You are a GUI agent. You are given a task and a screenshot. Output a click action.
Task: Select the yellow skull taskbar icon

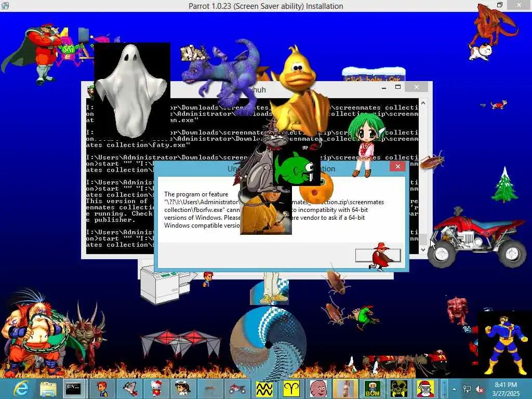tap(399, 389)
